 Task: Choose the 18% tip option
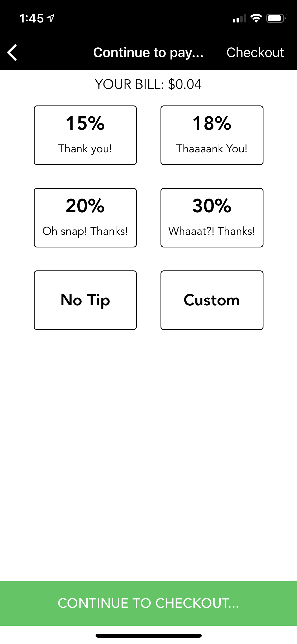[212, 135]
